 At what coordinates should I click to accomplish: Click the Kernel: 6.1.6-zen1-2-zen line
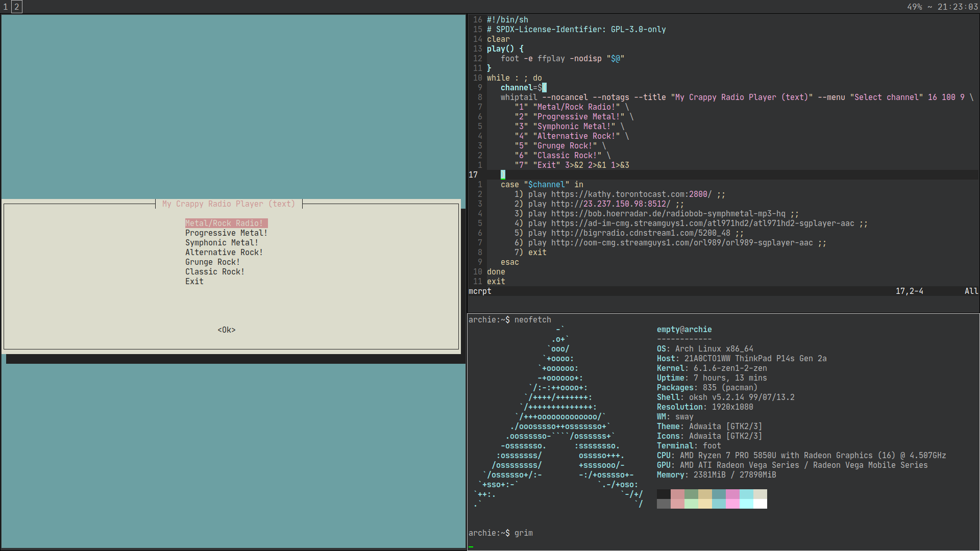[712, 368]
